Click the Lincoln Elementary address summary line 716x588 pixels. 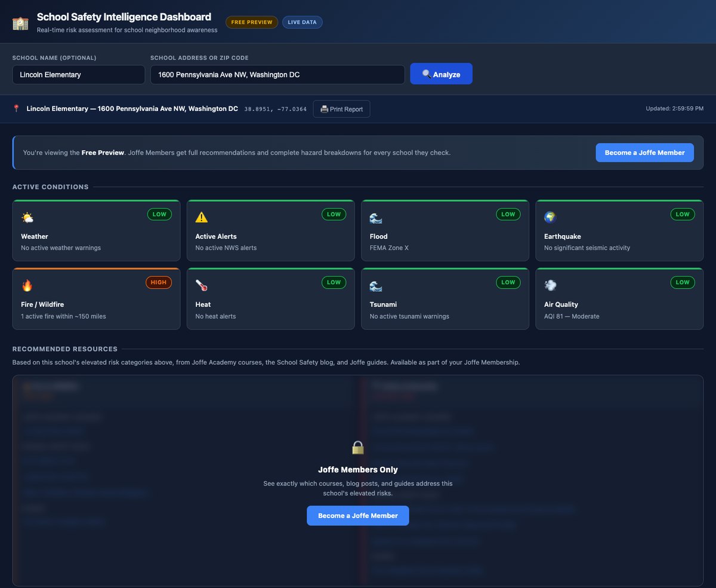(x=132, y=109)
